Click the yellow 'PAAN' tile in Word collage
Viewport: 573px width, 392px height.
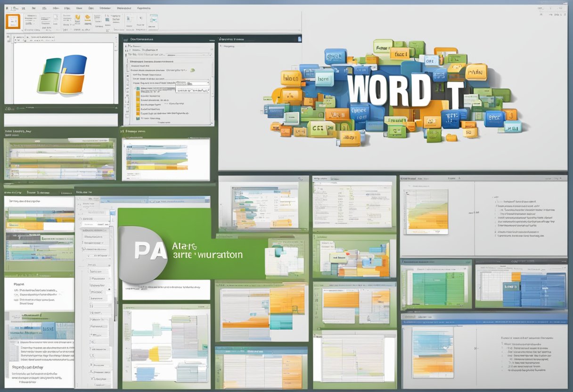point(476,72)
